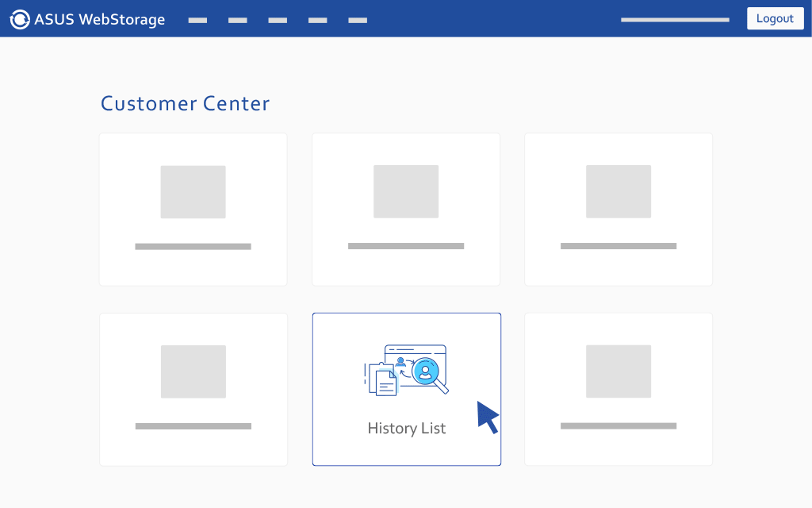Click the Logout button
This screenshot has height=508, width=812.
click(x=775, y=19)
